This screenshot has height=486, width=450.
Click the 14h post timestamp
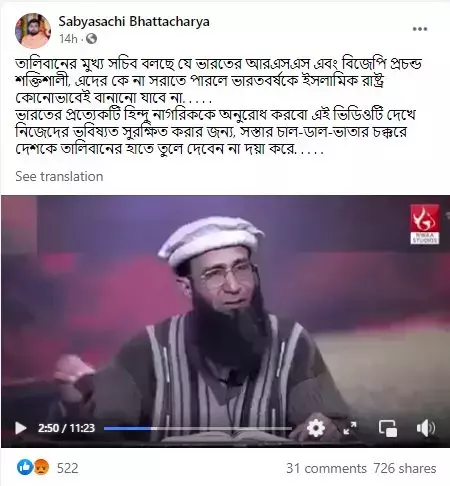coord(68,39)
